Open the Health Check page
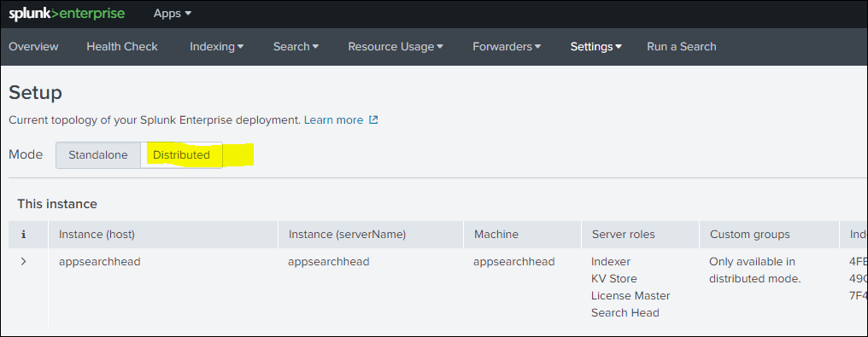Viewport: 868px width, 337px height. (122, 47)
